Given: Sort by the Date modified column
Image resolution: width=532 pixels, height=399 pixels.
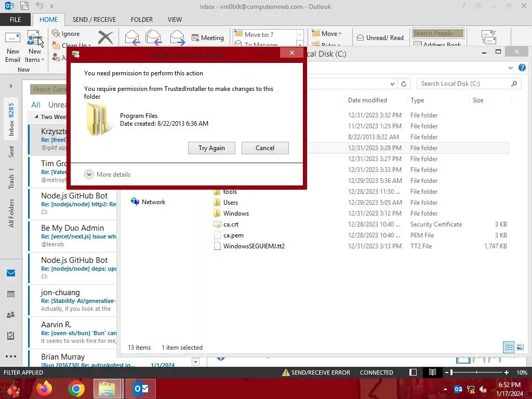Looking at the screenshot, I should click(x=367, y=100).
